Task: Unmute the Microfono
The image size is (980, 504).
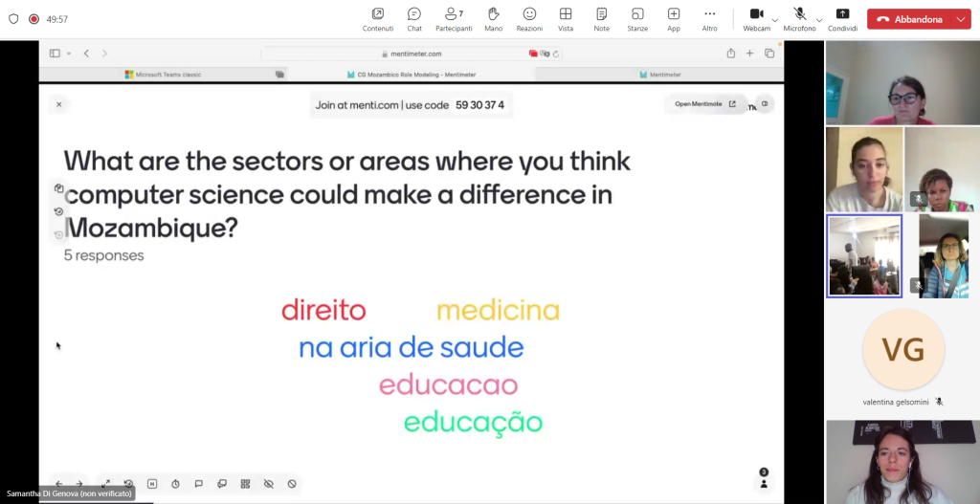Action: click(x=799, y=19)
